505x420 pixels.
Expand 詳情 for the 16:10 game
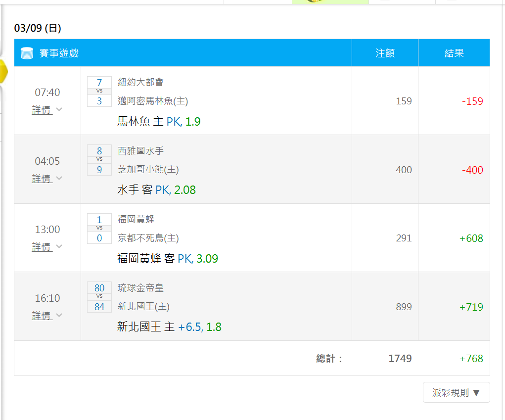(47, 316)
